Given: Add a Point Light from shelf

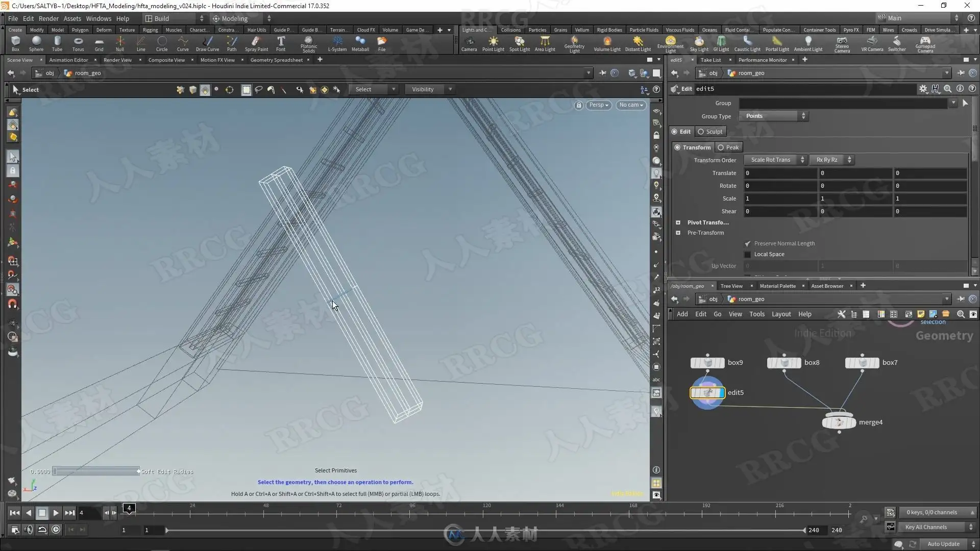Looking at the screenshot, I should (493, 43).
